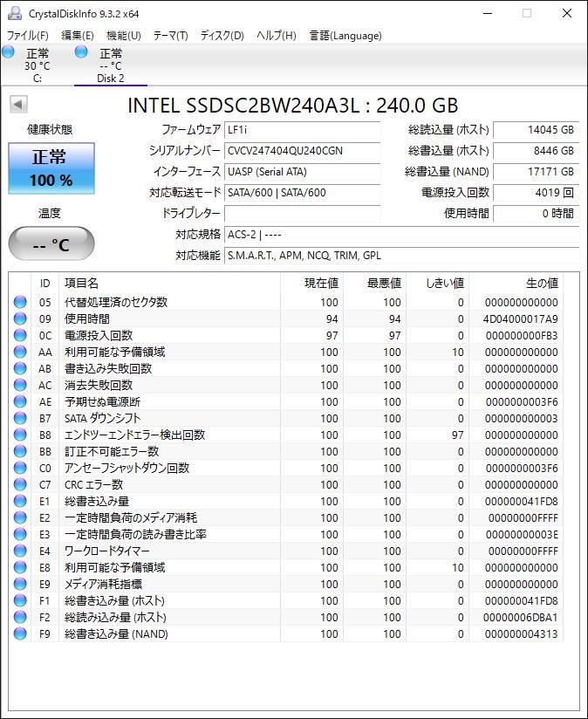This screenshot has height=719, width=588.
Task: Open the テーマ(T) menu
Action: (x=170, y=36)
